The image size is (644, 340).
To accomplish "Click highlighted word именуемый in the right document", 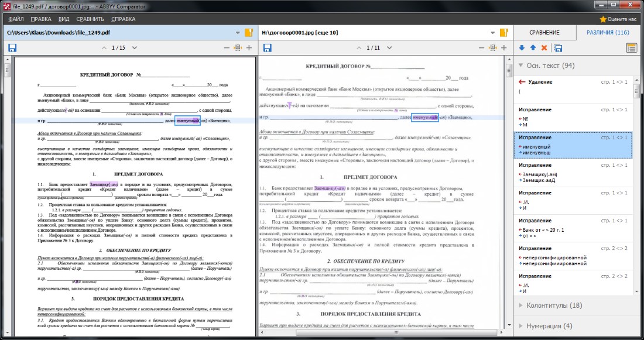I will click(x=424, y=118).
